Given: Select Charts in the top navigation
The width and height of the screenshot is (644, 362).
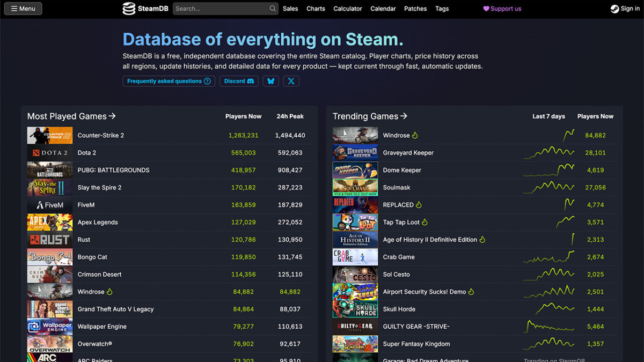Looking at the screenshot, I should coord(316,9).
